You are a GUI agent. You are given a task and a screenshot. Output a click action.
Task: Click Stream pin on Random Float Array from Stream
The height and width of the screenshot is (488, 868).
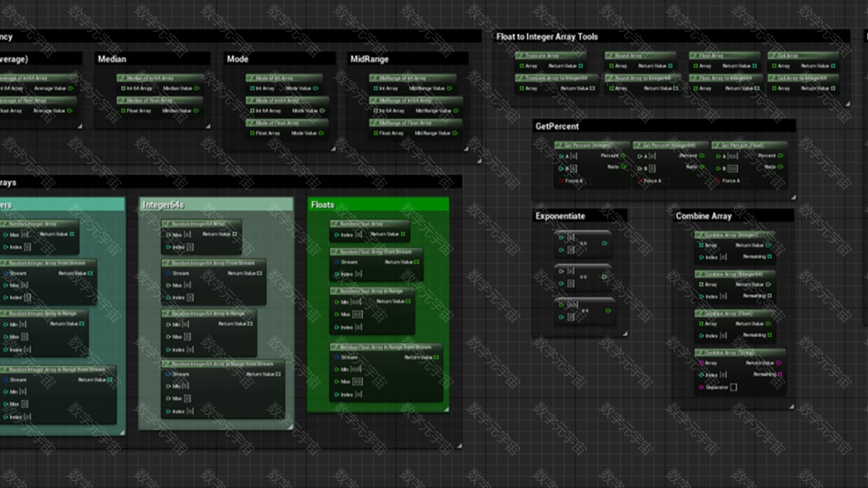(x=337, y=262)
